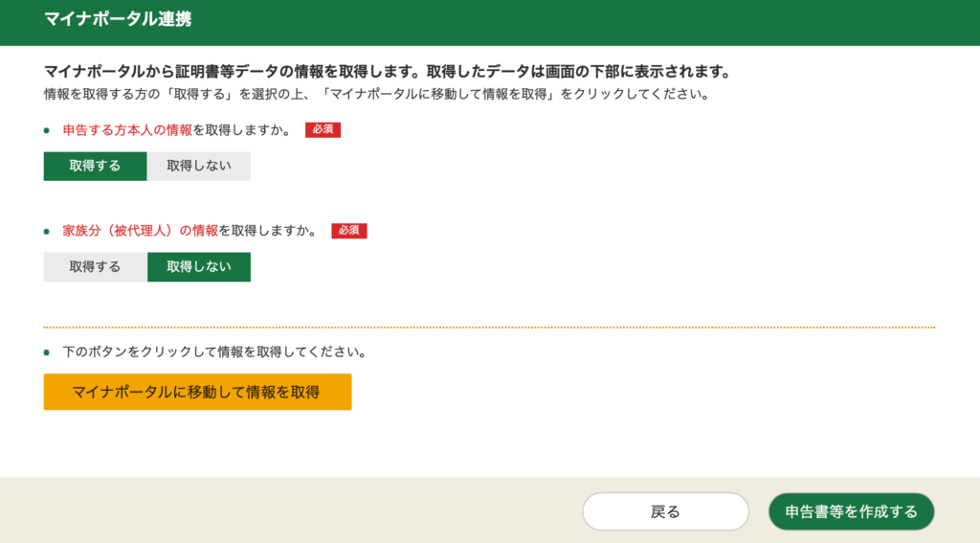This screenshot has width=980, height=543.
Task: Select 取得する for 申告する方本人の情報
Action: 95,166
